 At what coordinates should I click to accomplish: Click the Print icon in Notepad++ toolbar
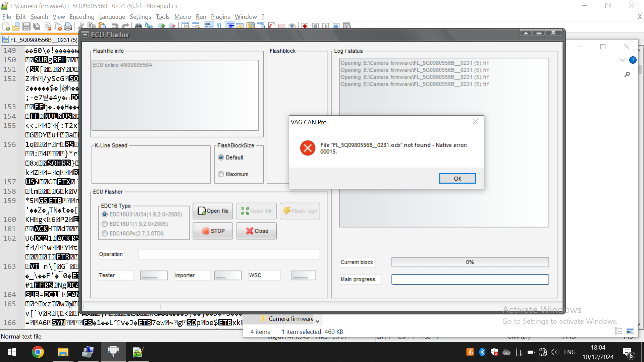[x=68, y=26]
